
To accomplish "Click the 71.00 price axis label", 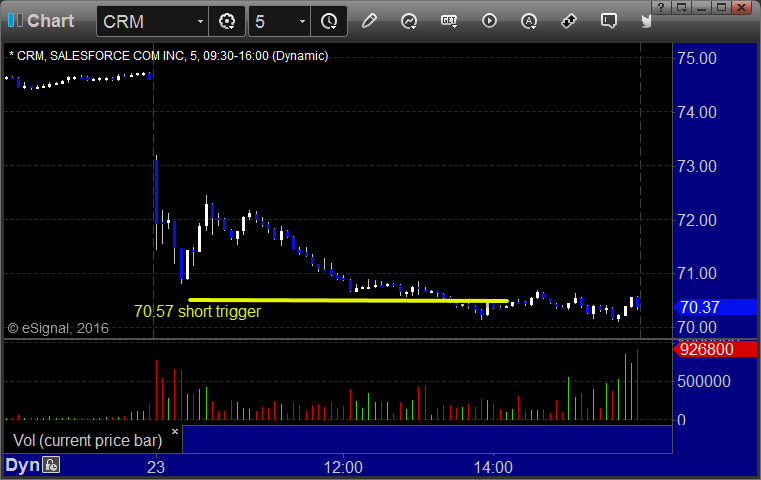I will pos(697,273).
